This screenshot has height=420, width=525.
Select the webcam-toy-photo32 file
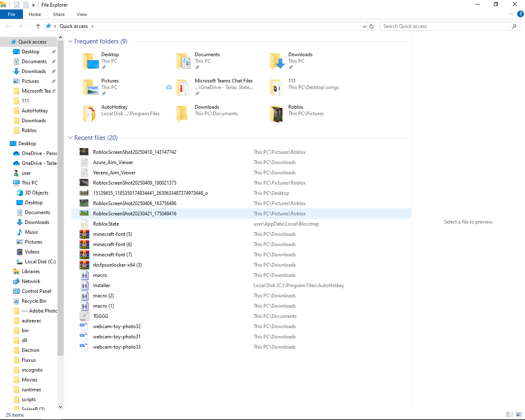pos(241,326)
